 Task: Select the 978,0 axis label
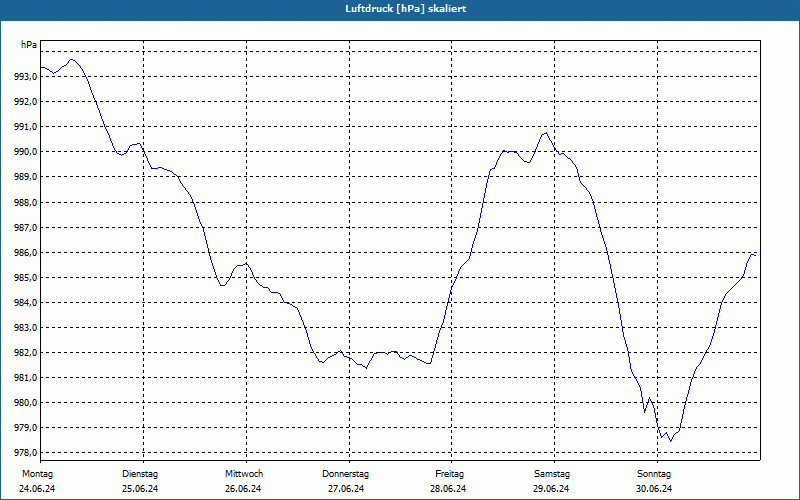coord(26,453)
